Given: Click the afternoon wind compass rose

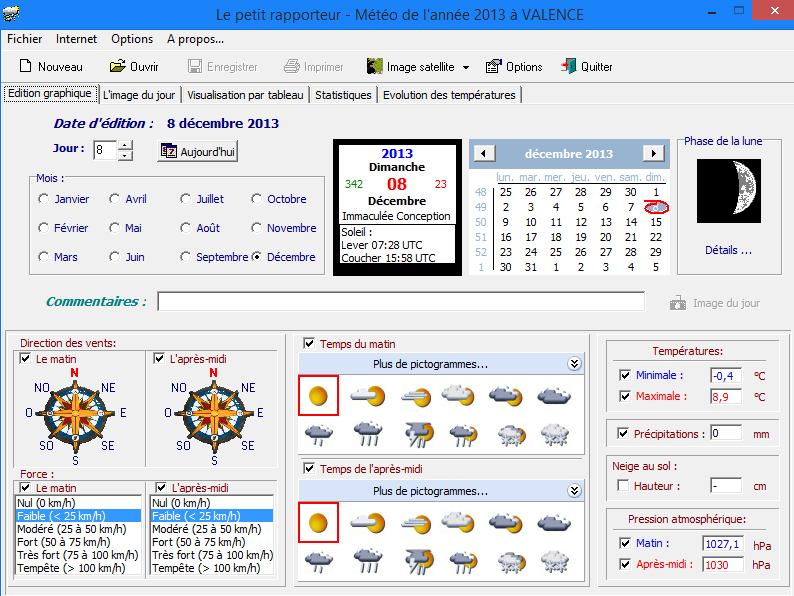Looking at the screenshot, I should [214, 414].
